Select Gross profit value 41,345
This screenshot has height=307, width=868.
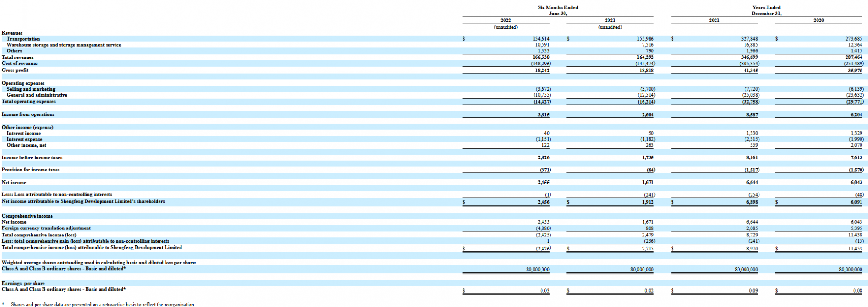click(x=751, y=70)
